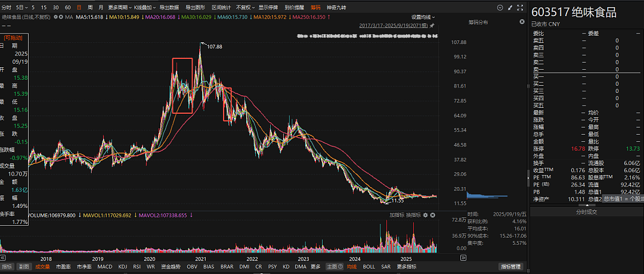Toggle the 副图 sub-chart button
This screenshot has height=274, width=644.
(x=23, y=267)
